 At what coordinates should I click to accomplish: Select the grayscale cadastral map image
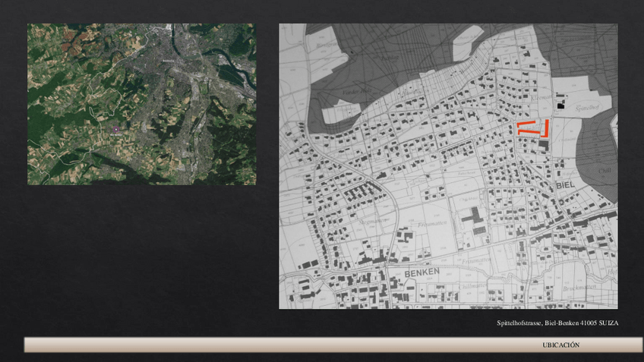(448, 166)
